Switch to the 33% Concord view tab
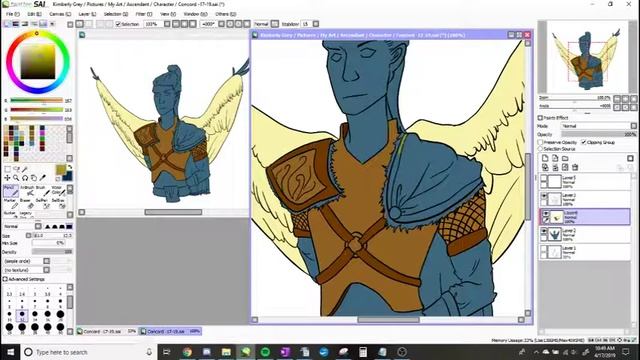Image resolution: width=640 pixels, height=360 pixels. (x=107, y=331)
